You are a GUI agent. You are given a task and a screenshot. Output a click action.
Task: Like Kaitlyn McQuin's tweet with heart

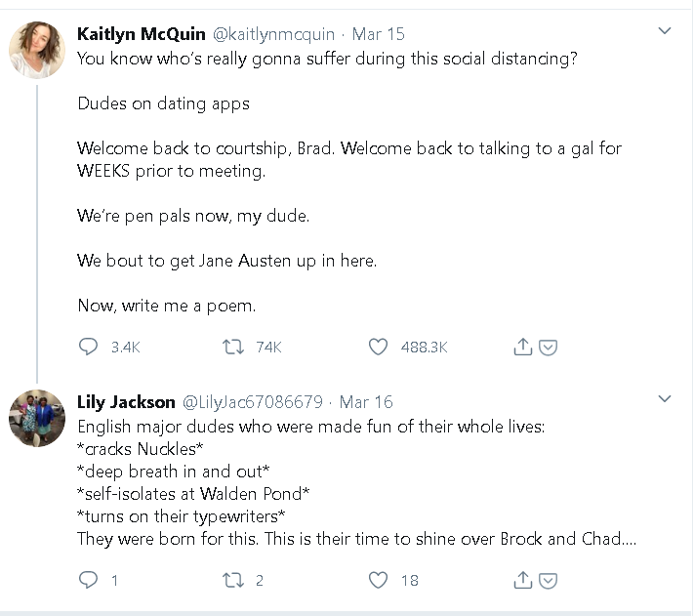[x=379, y=347]
